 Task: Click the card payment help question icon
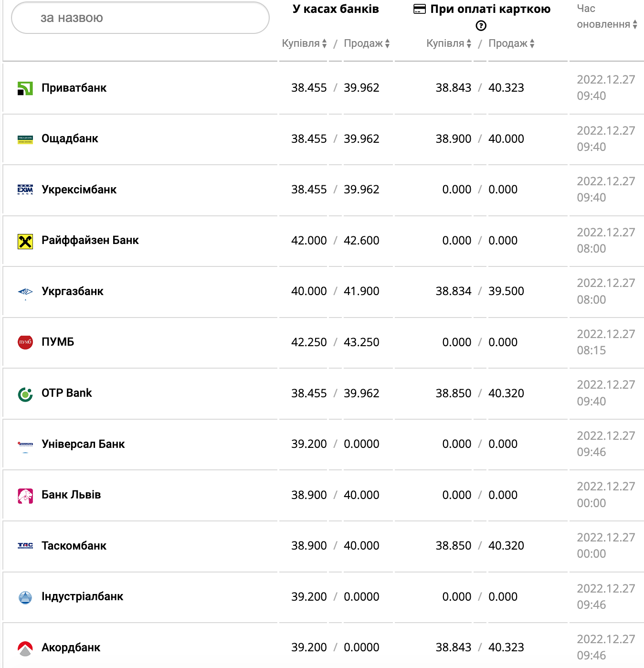(x=481, y=26)
